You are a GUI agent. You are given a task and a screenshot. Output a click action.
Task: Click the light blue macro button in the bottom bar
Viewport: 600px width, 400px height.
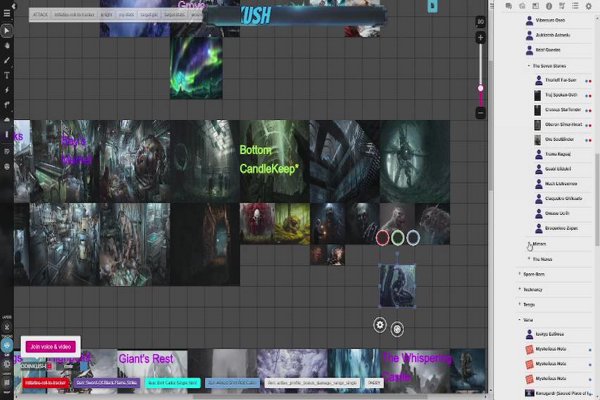[232, 383]
